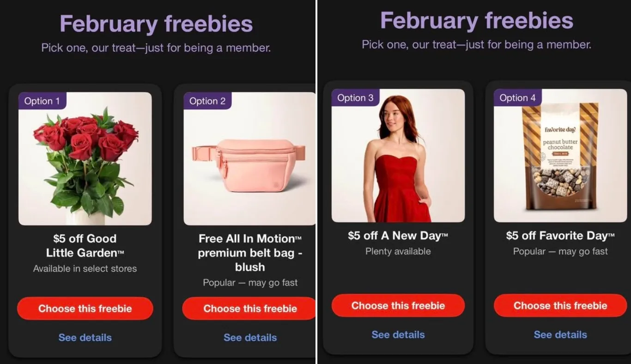Tap the red dress model image
Viewport: 631px width, 364px height.
point(398,156)
